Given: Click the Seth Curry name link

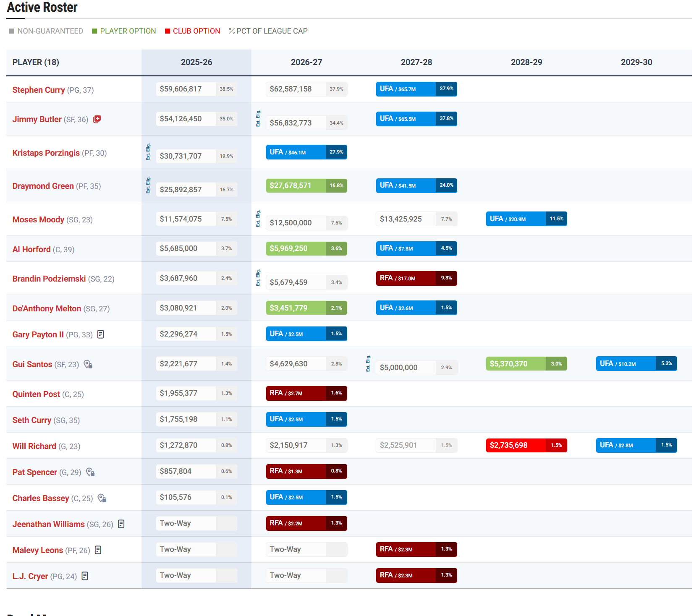Looking at the screenshot, I should pos(32,420).
